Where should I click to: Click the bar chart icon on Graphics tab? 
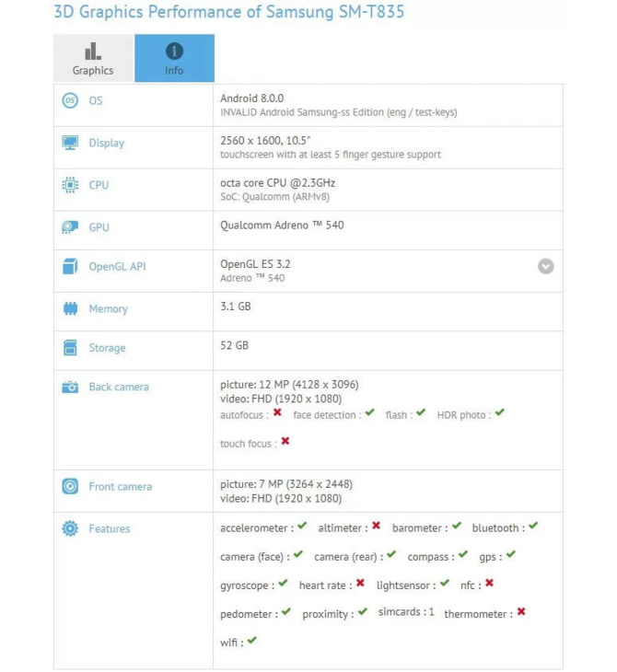pyautogui.click(x=93, y=51)
